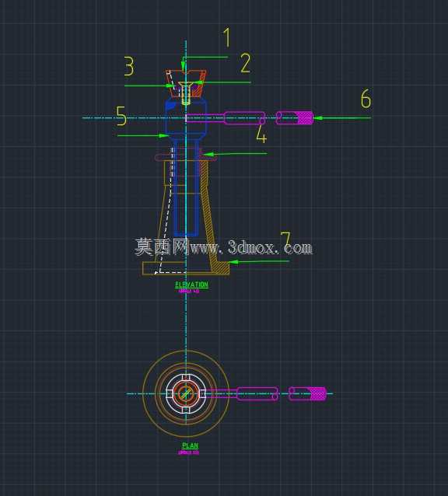448x496 pixels.
Task: Select the yellow number "4" label
Action: click(261, 134)
